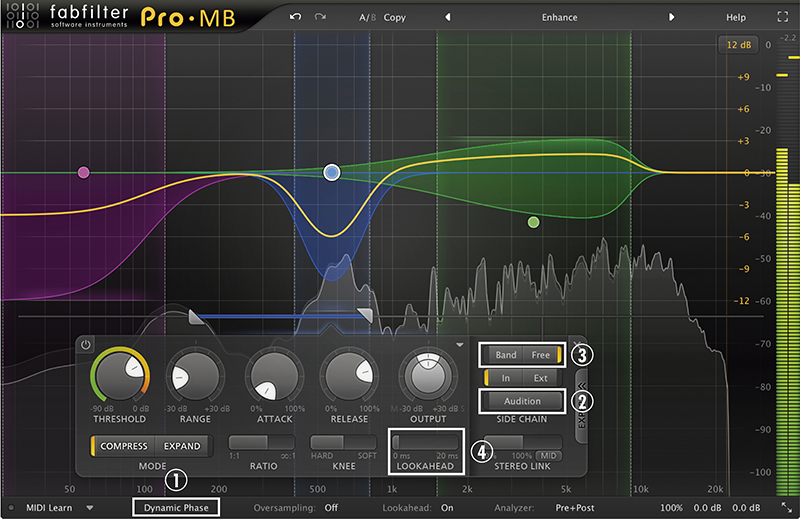Open the 12 dB display range menu

tap(738, 45)
